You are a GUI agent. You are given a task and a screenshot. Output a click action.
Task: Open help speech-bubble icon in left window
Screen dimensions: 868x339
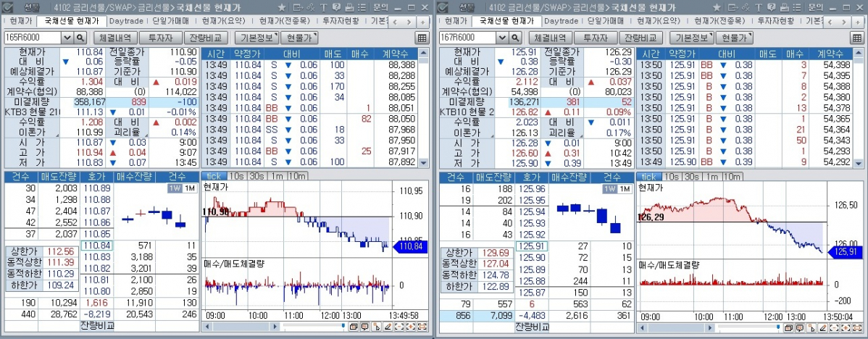pyautogui.click(x=337, y=8)
